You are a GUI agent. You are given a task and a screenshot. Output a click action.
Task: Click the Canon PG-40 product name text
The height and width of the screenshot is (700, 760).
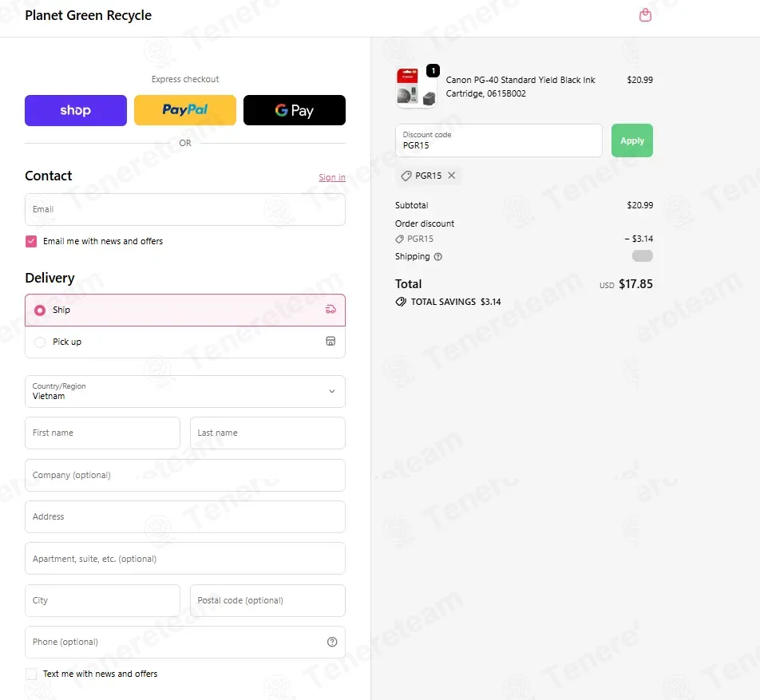520,87
